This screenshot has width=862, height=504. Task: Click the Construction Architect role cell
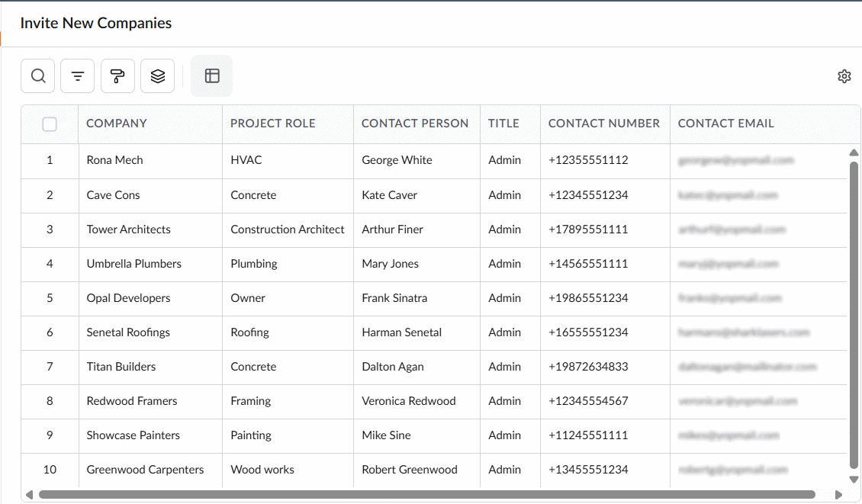pos(288,230)
